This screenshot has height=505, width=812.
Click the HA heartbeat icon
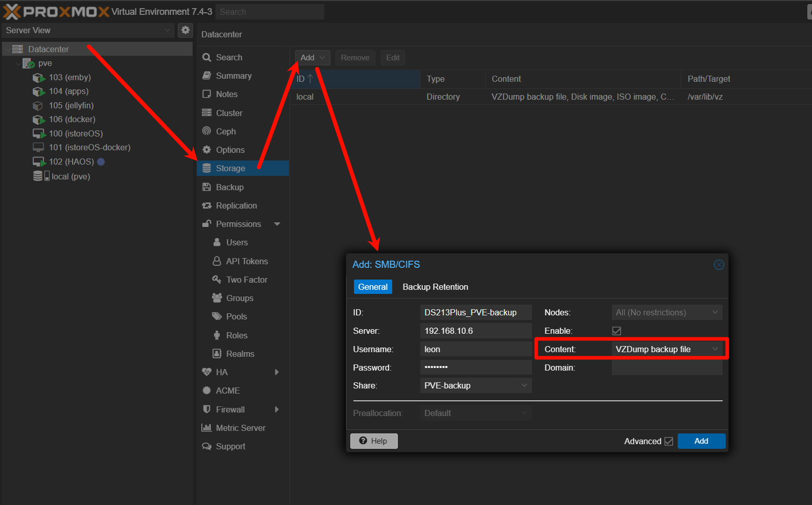(207, 372)
